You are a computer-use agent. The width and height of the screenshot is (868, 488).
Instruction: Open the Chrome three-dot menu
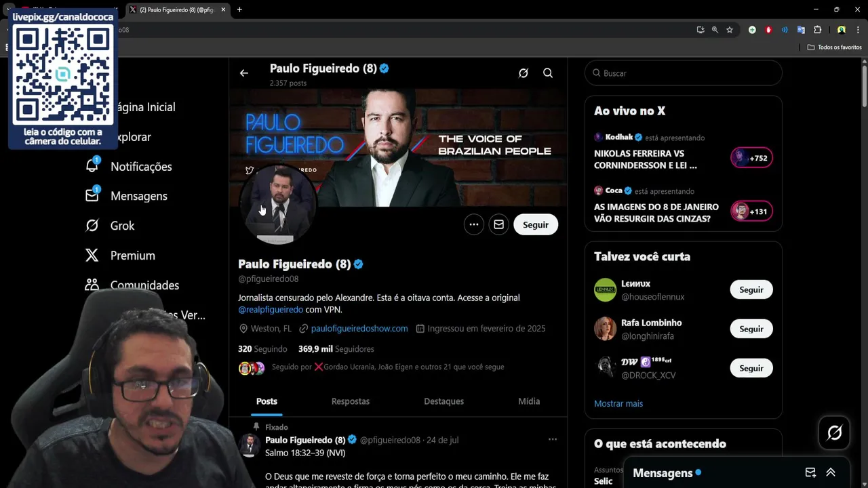[x=858, y=30]
